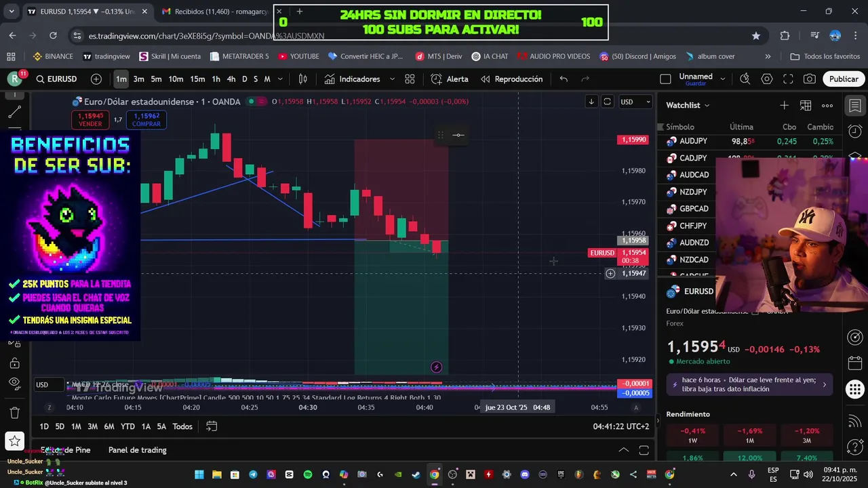Viewport: 868px width, 488px height.
Task: Open chart settings hexagon icon
Action: tap(767, 79)
